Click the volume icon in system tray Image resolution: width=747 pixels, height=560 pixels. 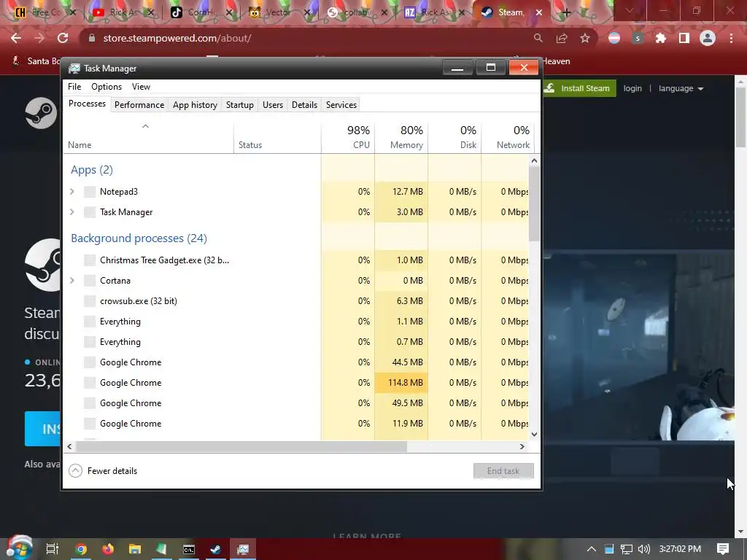(x=644, y=549)
